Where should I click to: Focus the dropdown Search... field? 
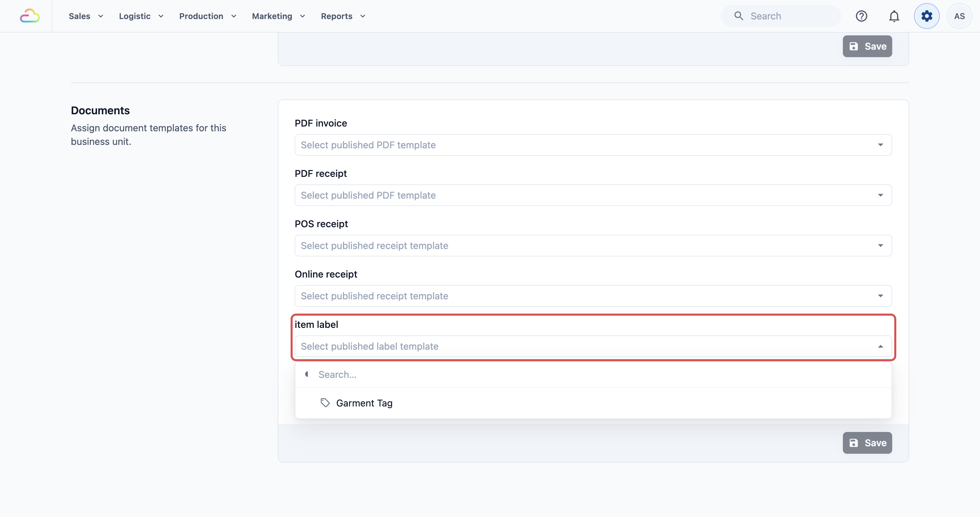tap(593, 374)
